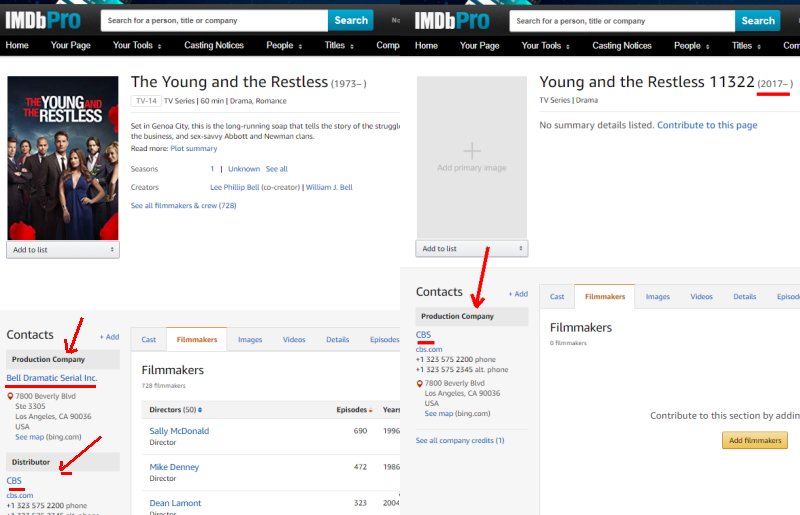
Task: Open Casting Notices on right nav
Action: point(621,46)
